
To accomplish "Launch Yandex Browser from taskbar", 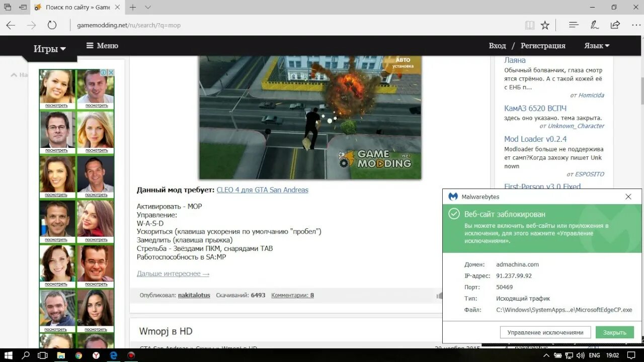I will pos(96,355).
